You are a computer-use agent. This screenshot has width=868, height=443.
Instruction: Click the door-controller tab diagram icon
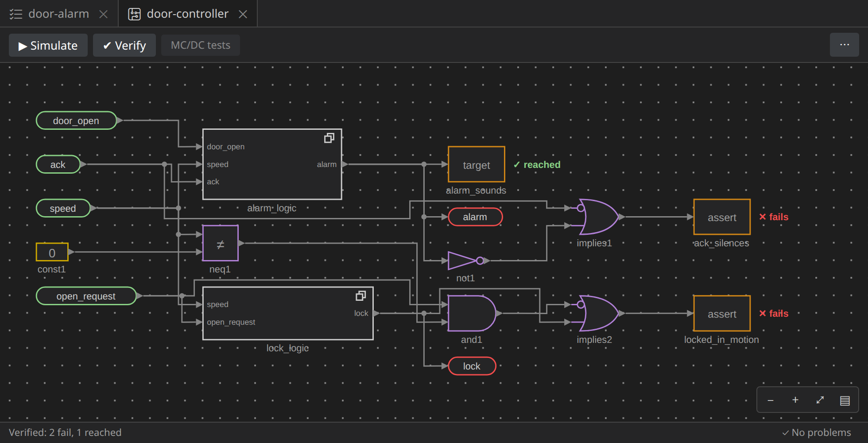134,14
